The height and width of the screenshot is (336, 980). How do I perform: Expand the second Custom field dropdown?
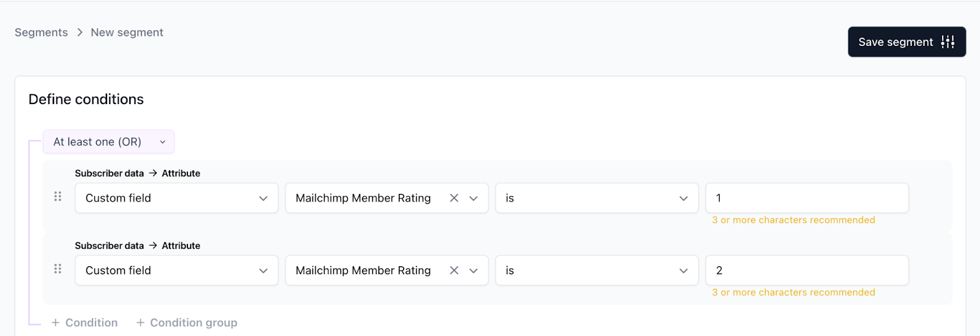coord(176,271)
